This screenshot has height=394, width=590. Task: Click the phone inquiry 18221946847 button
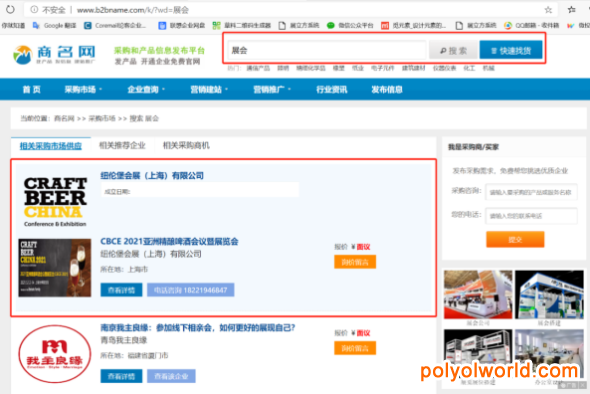tap(190, 290)
